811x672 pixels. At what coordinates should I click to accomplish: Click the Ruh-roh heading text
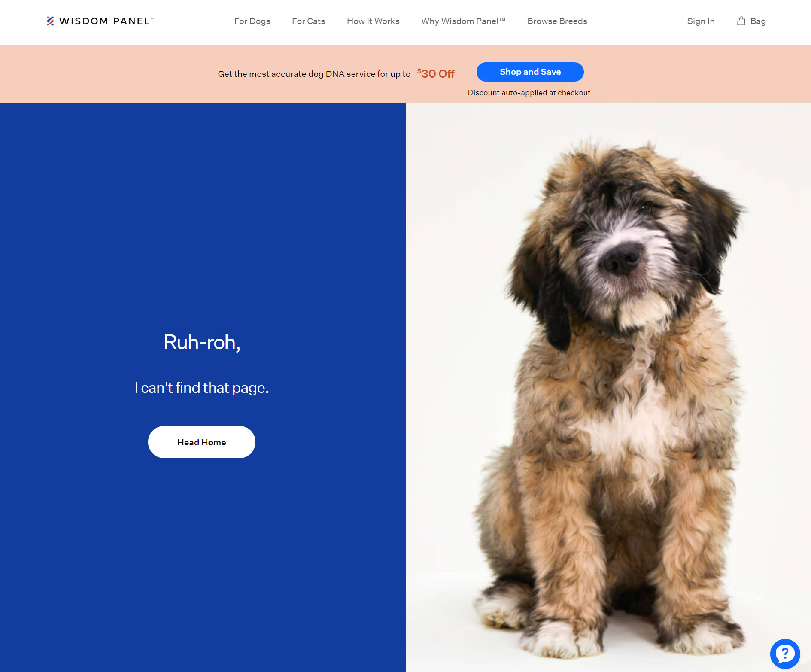click(x=202, y=342)
